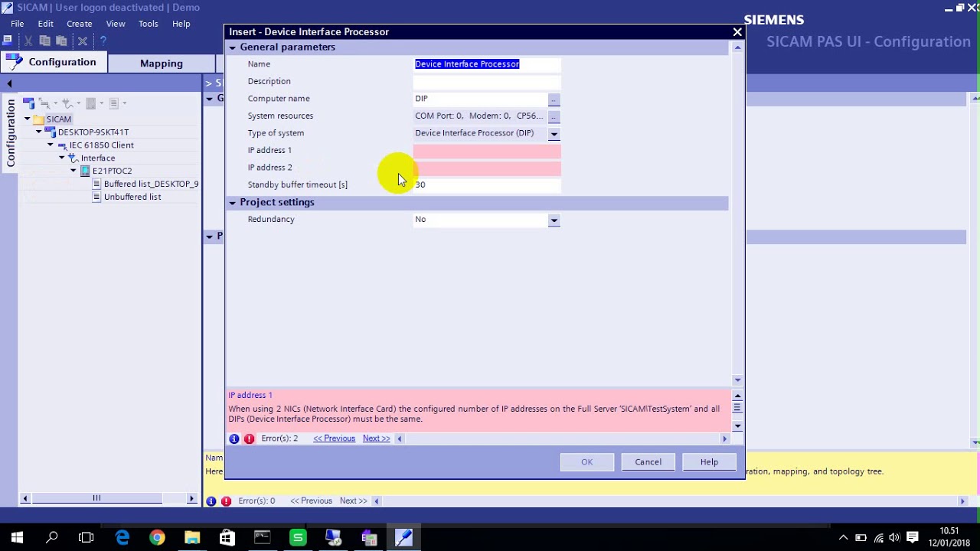Collapse the General parameters section
This screenshot has width=980, height=551.
click(x=232, y=47)
